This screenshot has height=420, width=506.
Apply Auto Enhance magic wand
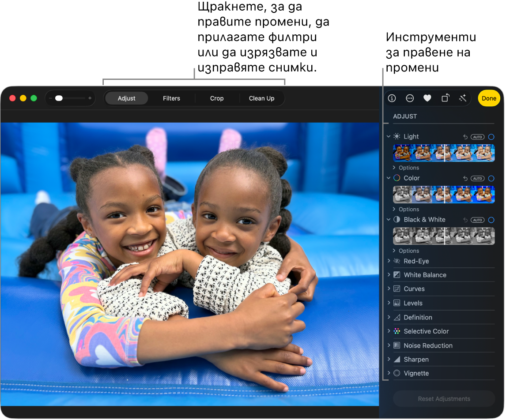(x=464, y=98)
